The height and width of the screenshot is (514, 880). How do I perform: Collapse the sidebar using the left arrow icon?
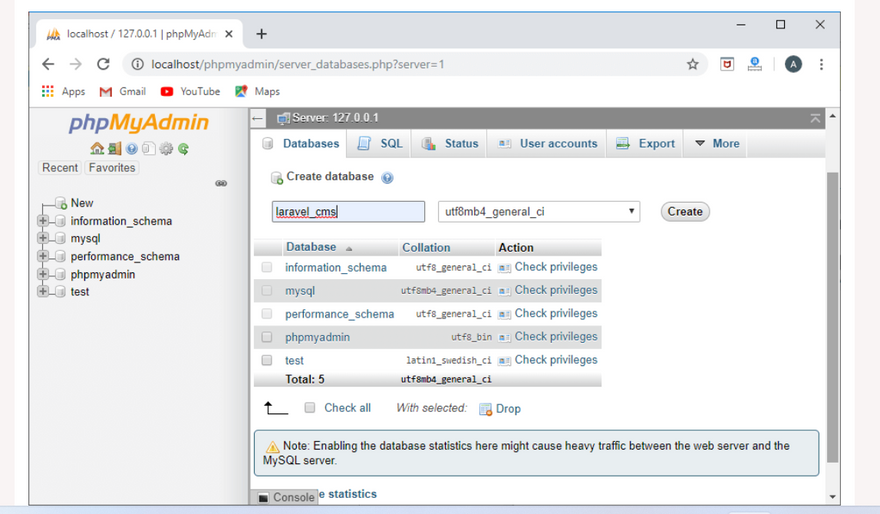click(258, 118)
